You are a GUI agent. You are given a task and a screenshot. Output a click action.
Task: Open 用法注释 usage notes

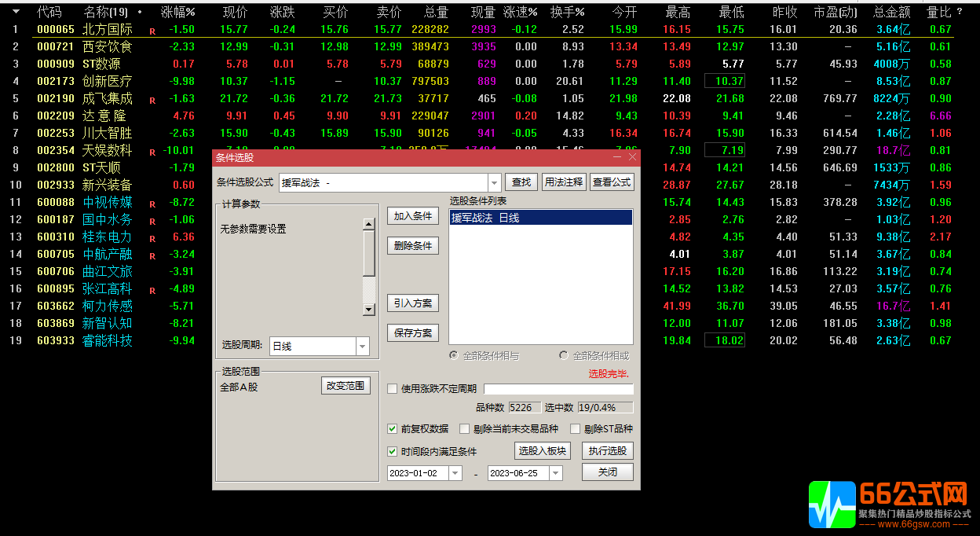(564, 182)
